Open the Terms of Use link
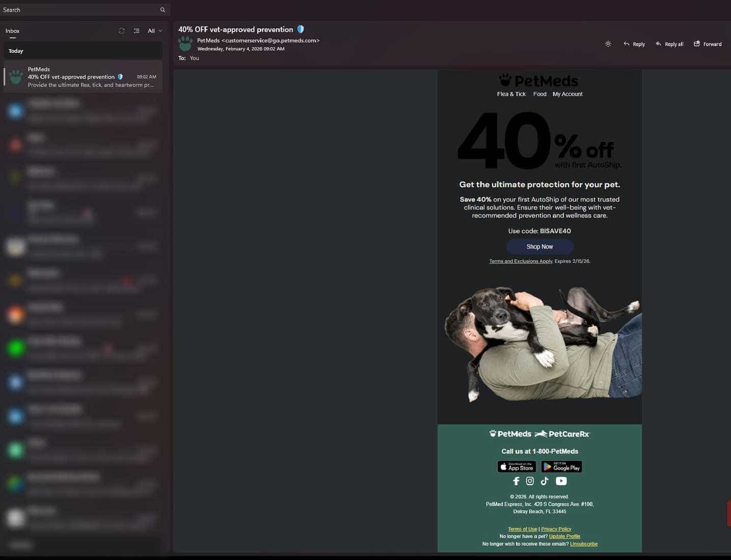Image resolution: width=731 pixels, height=560 pixels. [x=522, y=529]
